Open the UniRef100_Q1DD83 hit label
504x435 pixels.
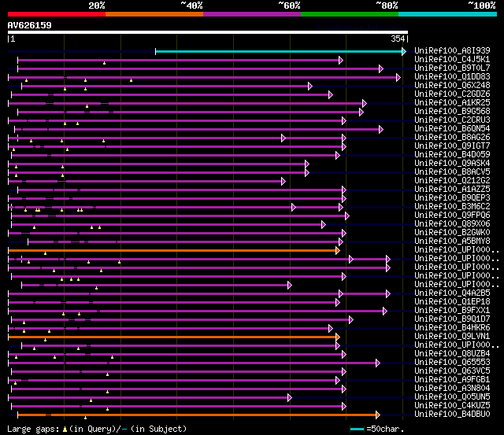point(452,77)
